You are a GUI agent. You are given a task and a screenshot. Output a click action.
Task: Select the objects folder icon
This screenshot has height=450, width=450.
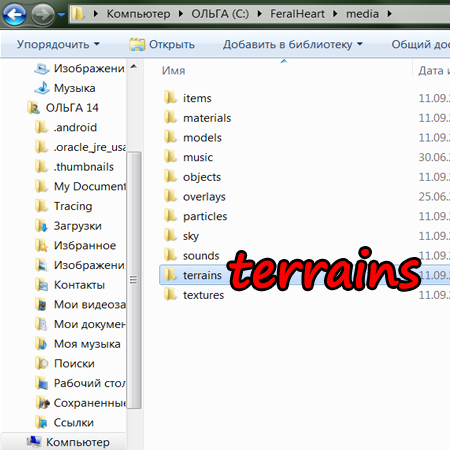click(170, 176)
